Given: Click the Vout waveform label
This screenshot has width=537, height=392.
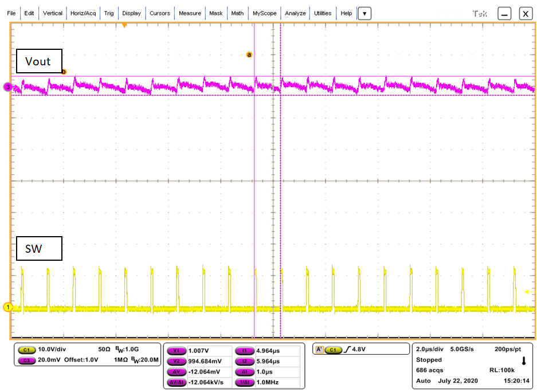Looking at the screenshot, I should pyautogui.click(x=38, y=61).
